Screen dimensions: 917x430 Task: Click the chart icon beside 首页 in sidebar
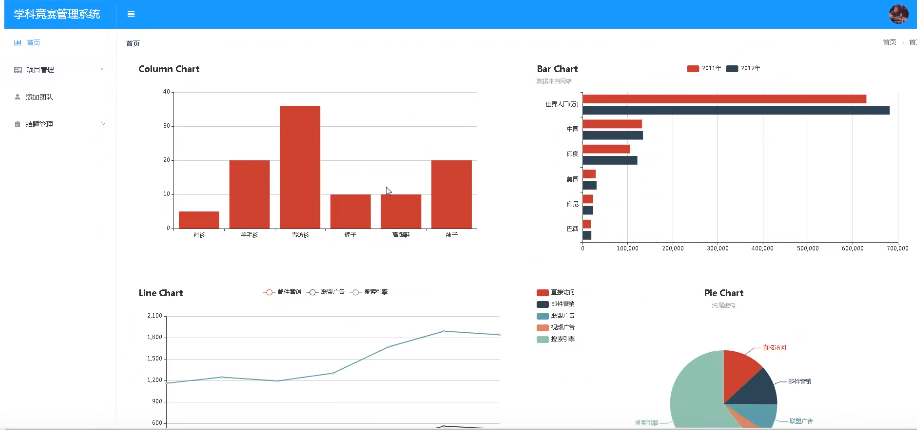(18, 43)
